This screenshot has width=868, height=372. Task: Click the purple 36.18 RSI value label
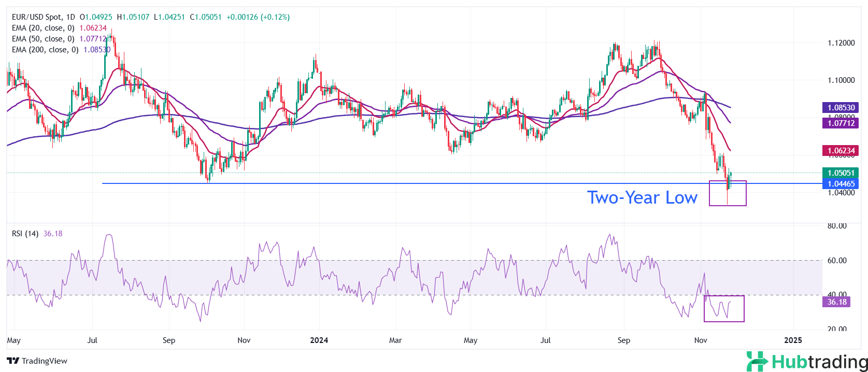836,302
